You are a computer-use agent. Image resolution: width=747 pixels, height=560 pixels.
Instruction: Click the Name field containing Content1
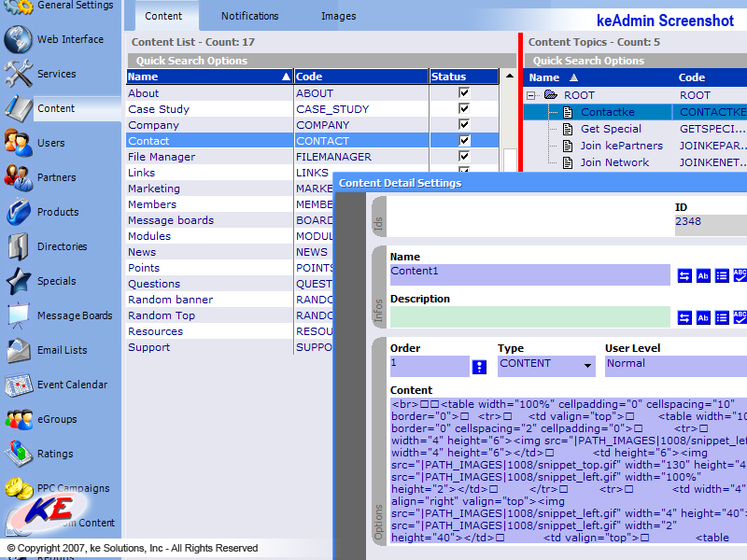pyautogui.click(x=529, y=274)
